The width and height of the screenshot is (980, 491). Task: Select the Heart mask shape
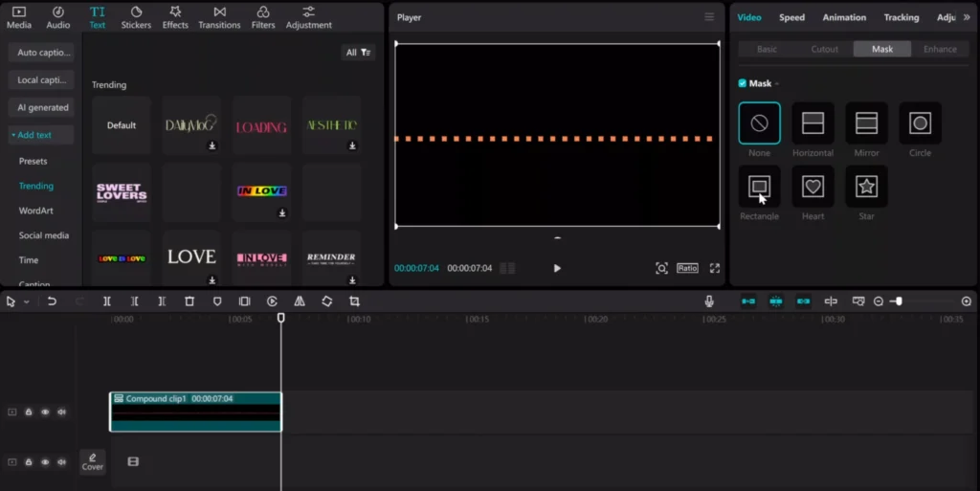coord(813,186)
